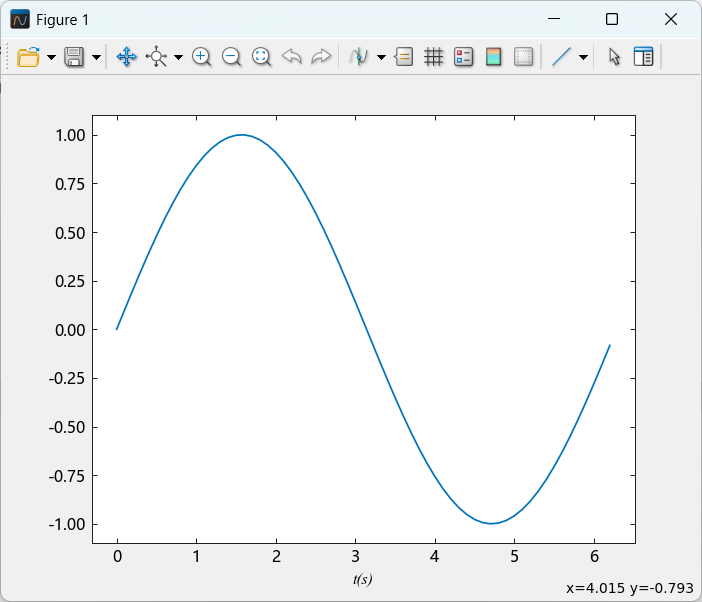The width and height of the screenshot is (702, 602).
Task: Toggle the grid lines icon
Action: (x=433, y=57)
